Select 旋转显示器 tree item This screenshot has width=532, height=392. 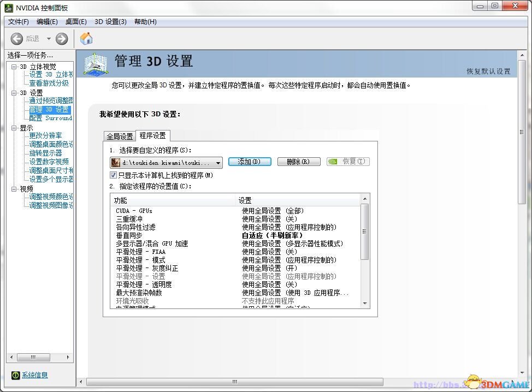point(45,153)
